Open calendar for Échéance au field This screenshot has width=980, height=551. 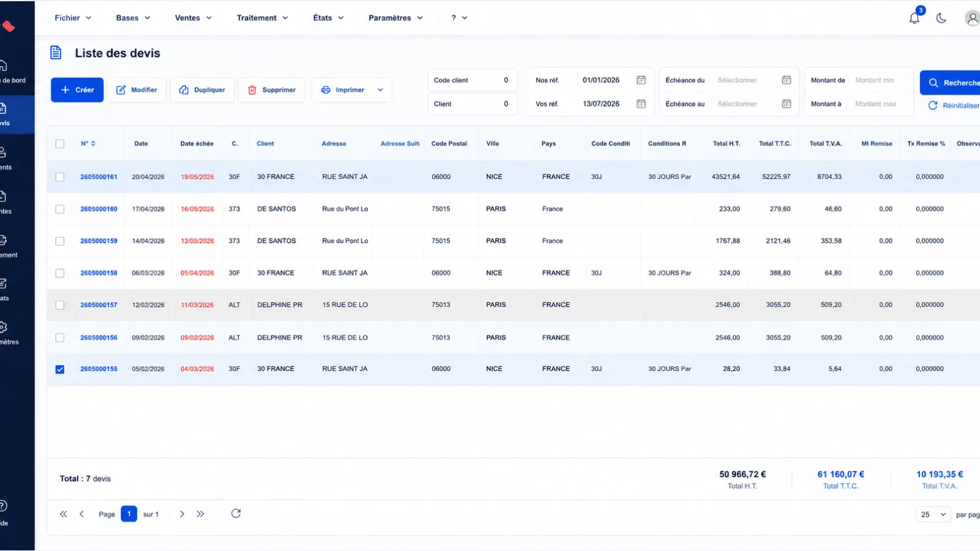[786, 103]
